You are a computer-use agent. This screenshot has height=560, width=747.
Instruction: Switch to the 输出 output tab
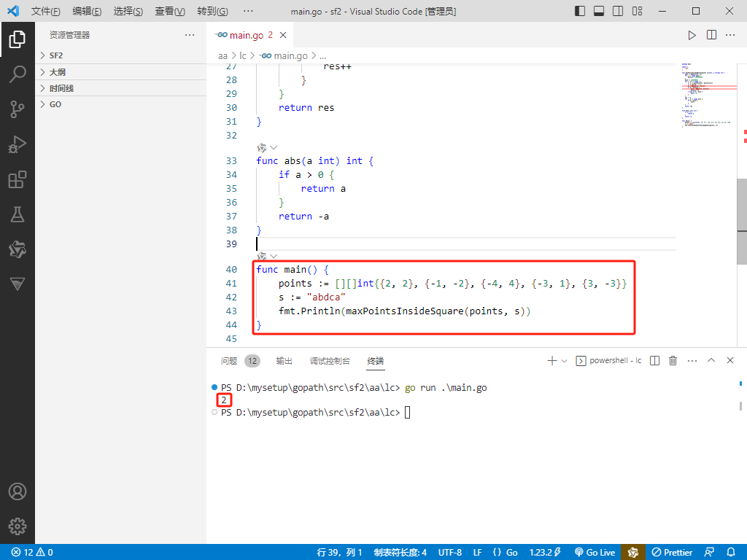click(284, 361)
